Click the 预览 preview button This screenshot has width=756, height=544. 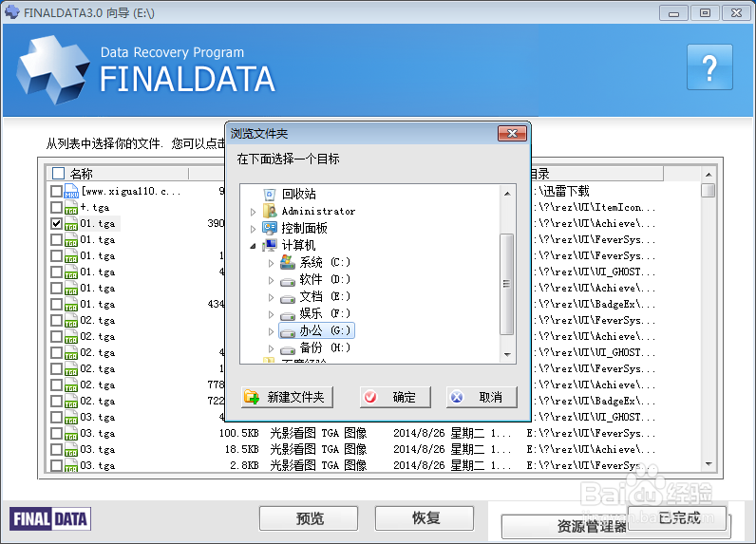309,518
